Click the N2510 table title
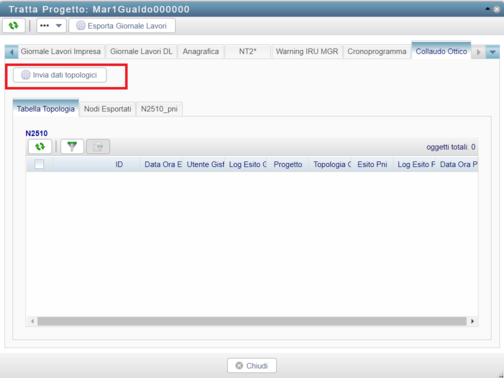The height and width of the screenshot is (378, 504). tap(37, 133)
